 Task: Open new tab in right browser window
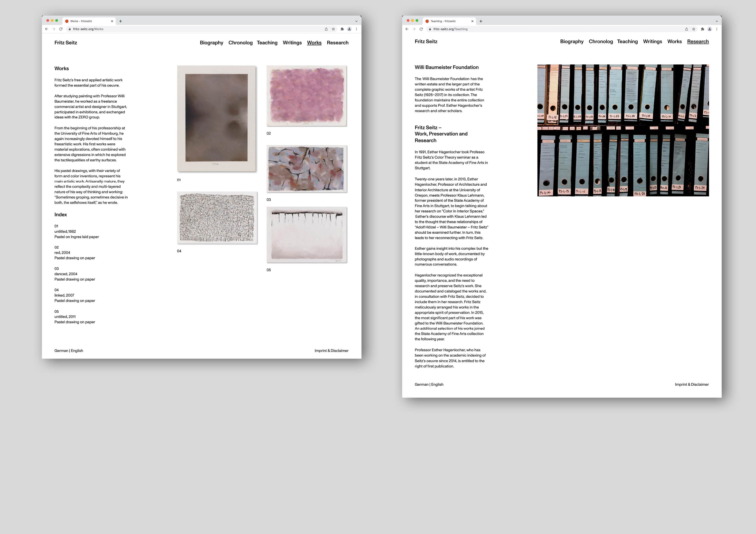(481, 21)
